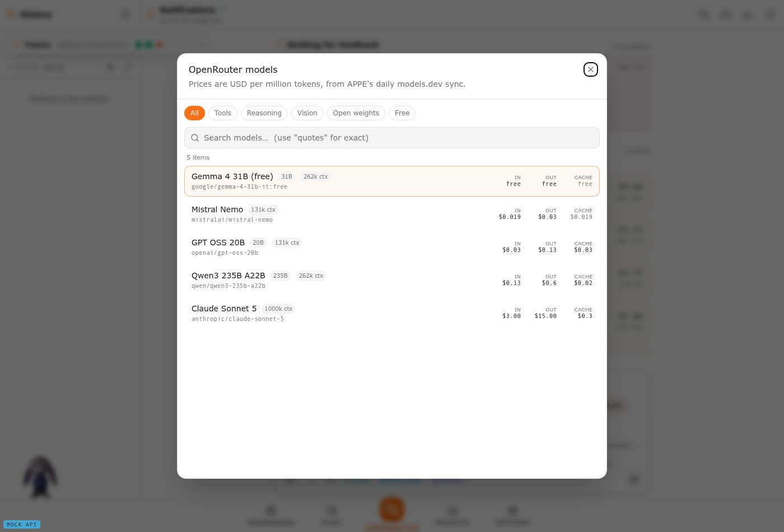Pick the GPT OSS 20B model
Image resolution: width=784 pixels, height=532 pixels.
[392, 247]
